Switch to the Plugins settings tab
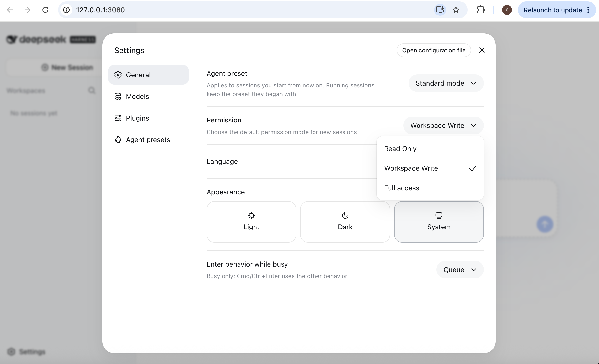The width and height of the screenshot is (599, 364). 149,118
